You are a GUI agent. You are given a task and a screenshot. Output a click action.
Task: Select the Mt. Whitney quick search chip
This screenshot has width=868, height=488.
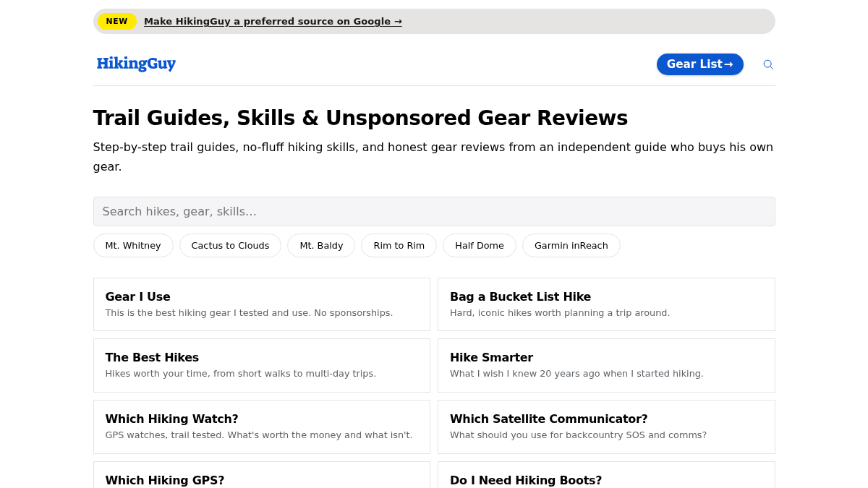click(x=133, y=245)
